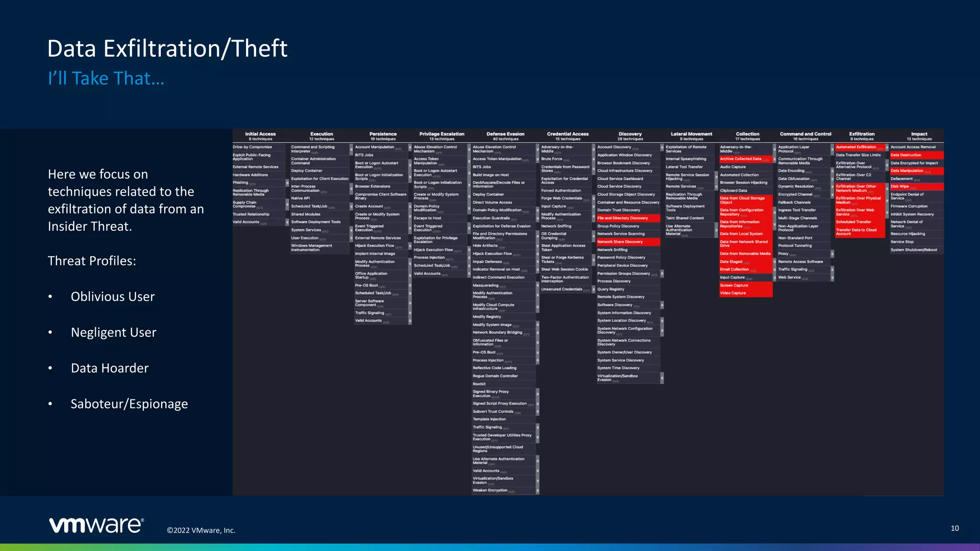Image resolution: width=980 pixels, height=551 pixels.
Task: Click Taint Shared Content technique
Action: pyautogui.click(x=690, y=218)
